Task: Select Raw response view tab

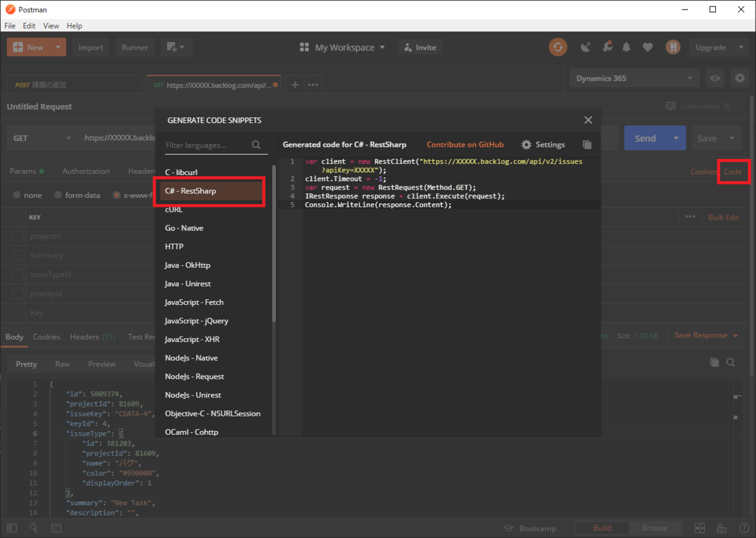Action: pyautogui.click(x=62, y=363)
